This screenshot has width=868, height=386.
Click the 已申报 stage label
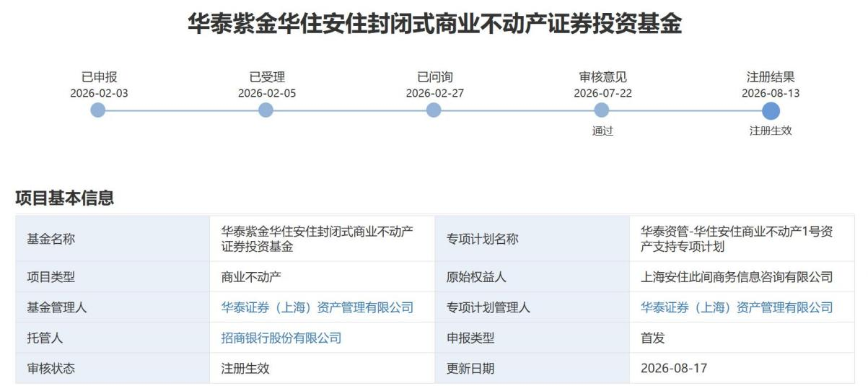pos(99,77)
